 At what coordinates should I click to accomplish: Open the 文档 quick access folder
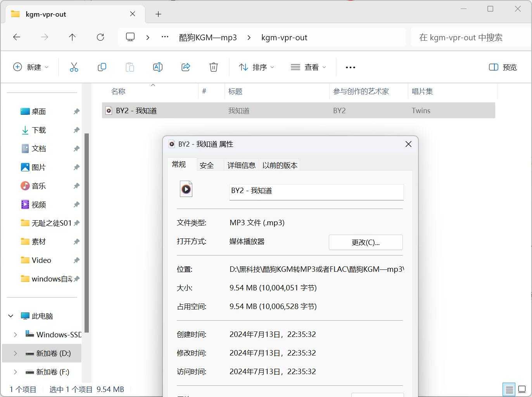(39, 148)
